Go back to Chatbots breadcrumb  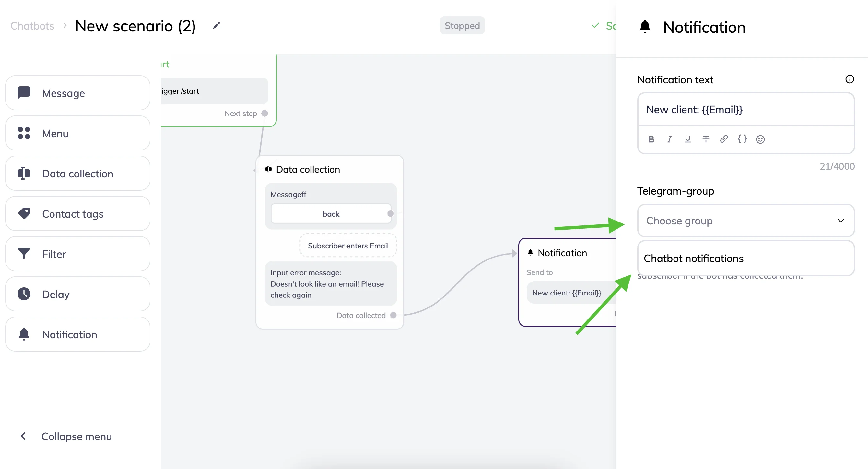click(32, 26)
